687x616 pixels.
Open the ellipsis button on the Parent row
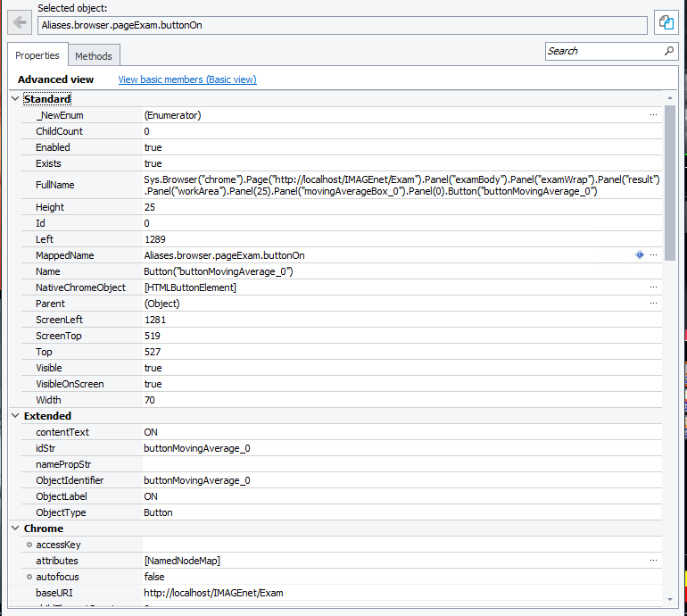click(x=653, y=304)
